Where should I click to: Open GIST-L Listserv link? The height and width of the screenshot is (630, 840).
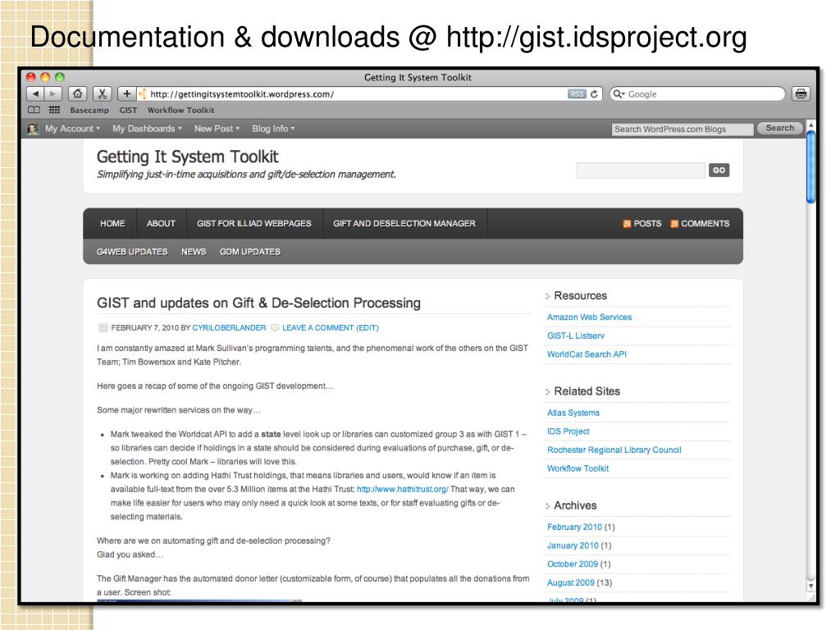click(575, 336)
